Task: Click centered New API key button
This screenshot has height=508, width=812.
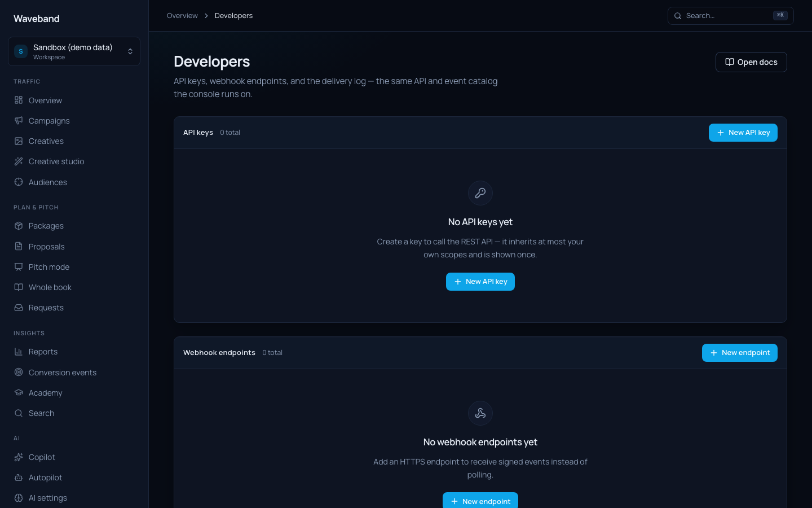Action: click(480, 282)
